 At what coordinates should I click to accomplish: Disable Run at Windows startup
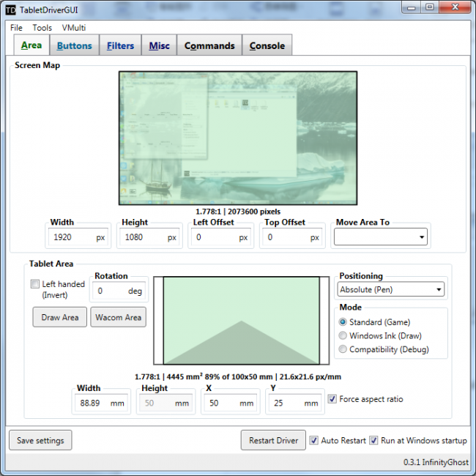pyautogui.click(x=373, y=440)
